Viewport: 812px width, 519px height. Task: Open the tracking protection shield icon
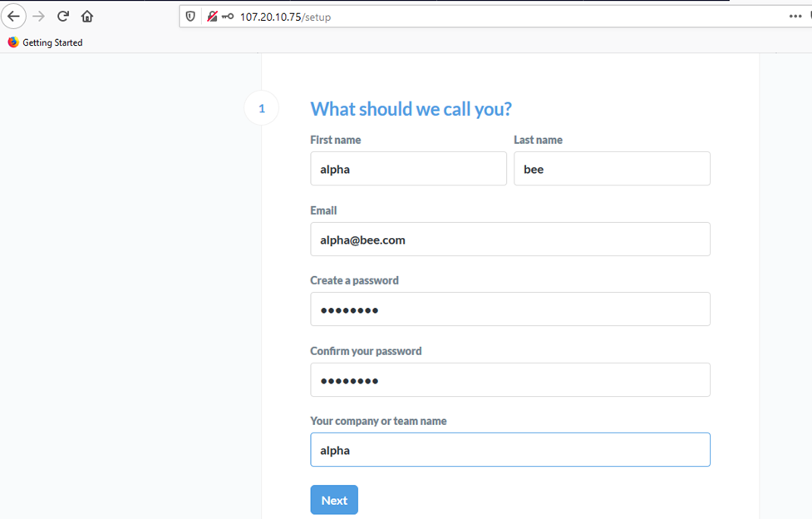190,17
